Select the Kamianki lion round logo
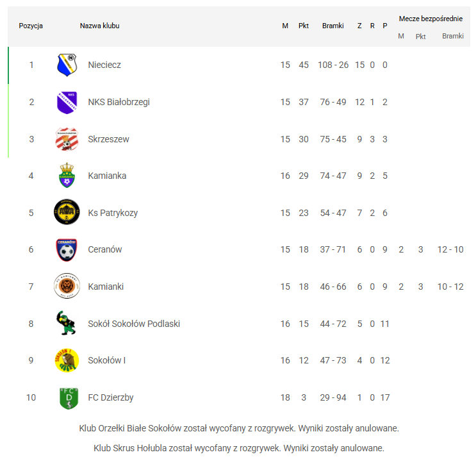The height and width of the screenshot is (466, 476). click(x=67, y=286)
